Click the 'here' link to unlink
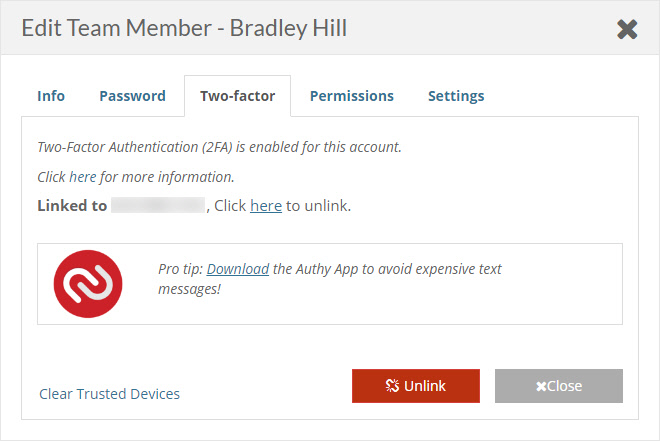The height and width of the screenshot is (441, 660). 266,206
